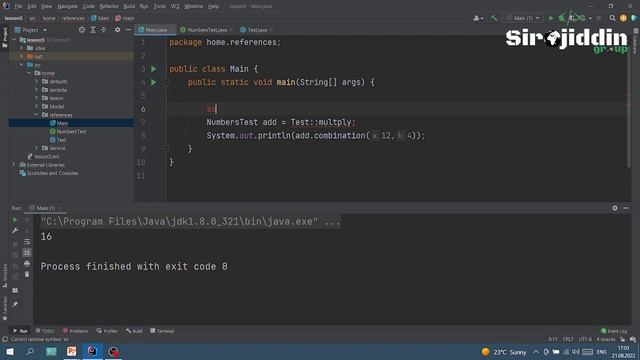Open the Navigate menu

click(x=67, y=6)
